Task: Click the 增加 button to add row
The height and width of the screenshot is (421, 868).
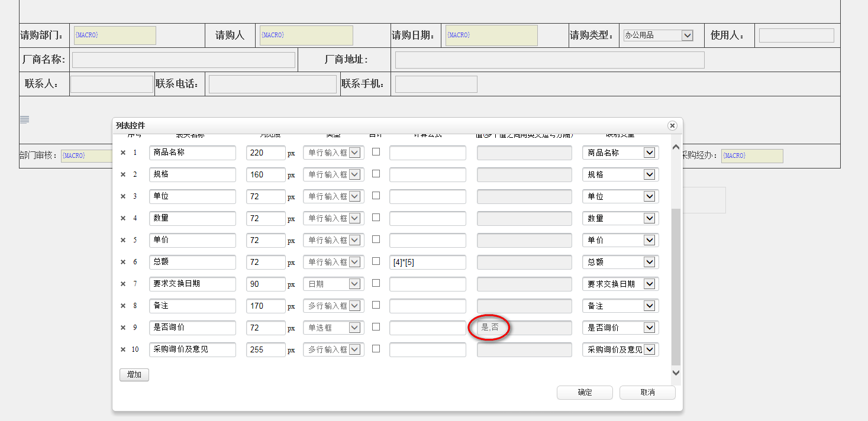Action: 134,375
